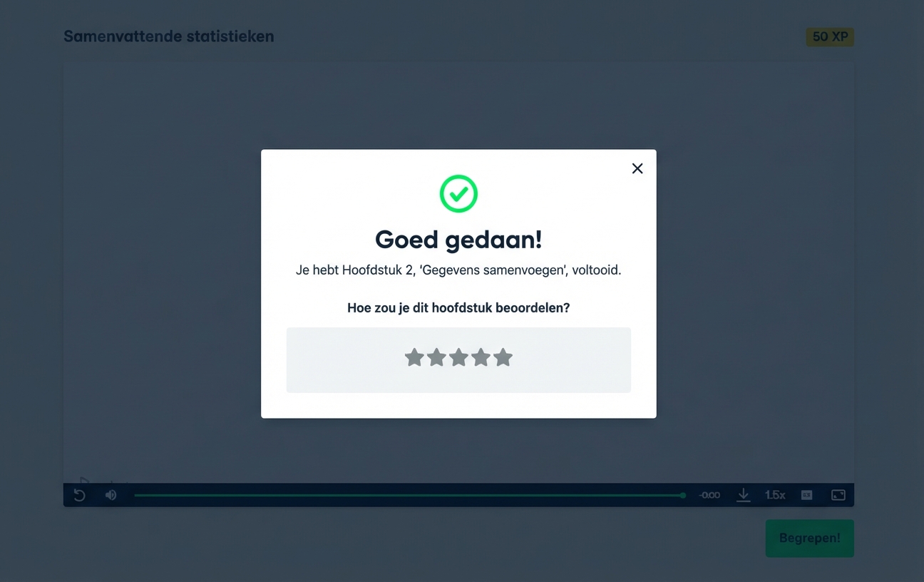Click the 'Samenvattende statistieken' title
This screenshot has width=924, height=582.
[168, 36]
